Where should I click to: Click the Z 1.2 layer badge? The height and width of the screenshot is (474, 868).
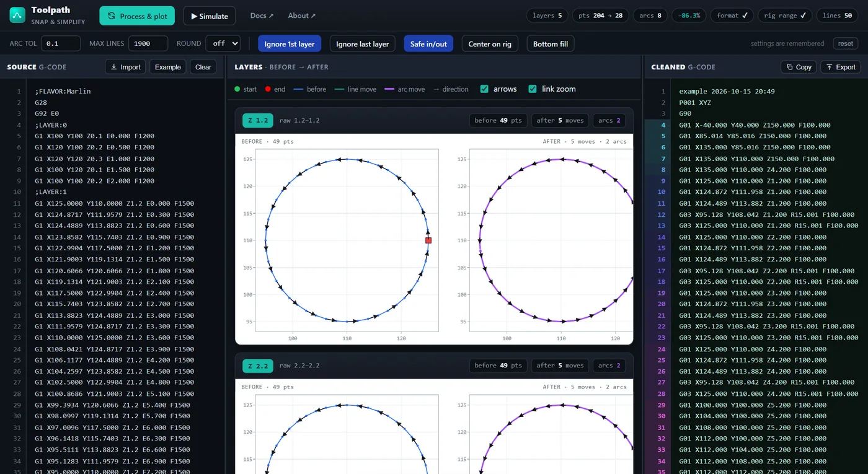click(x=258, y=120)
